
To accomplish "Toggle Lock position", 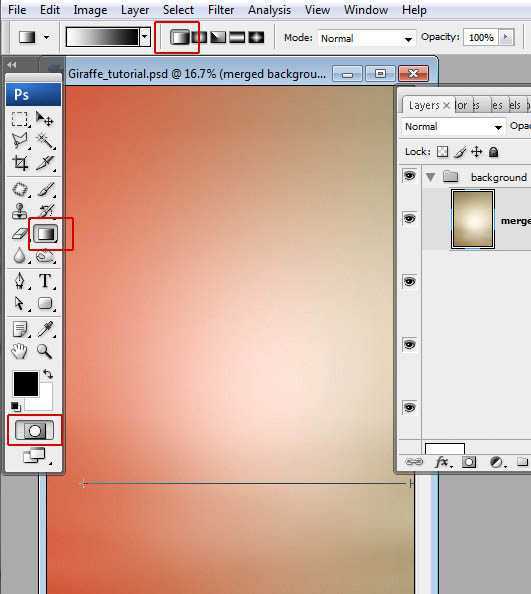I will [476, 152].
